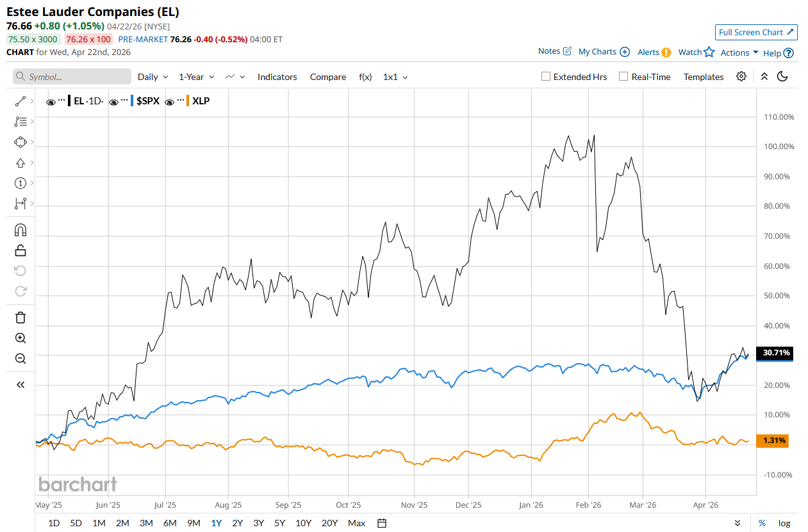Click the lock drawings icon

tap(21, 250)
